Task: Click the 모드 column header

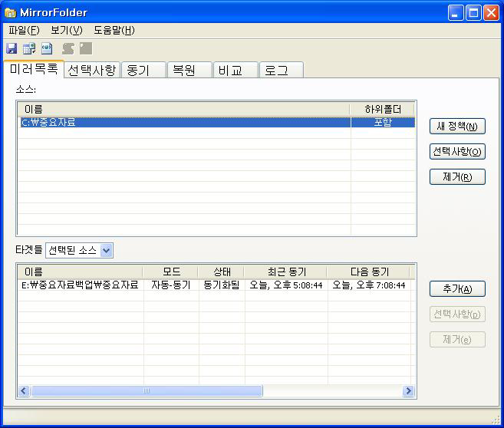Action: pyautogui.click(x=170, y=272)
